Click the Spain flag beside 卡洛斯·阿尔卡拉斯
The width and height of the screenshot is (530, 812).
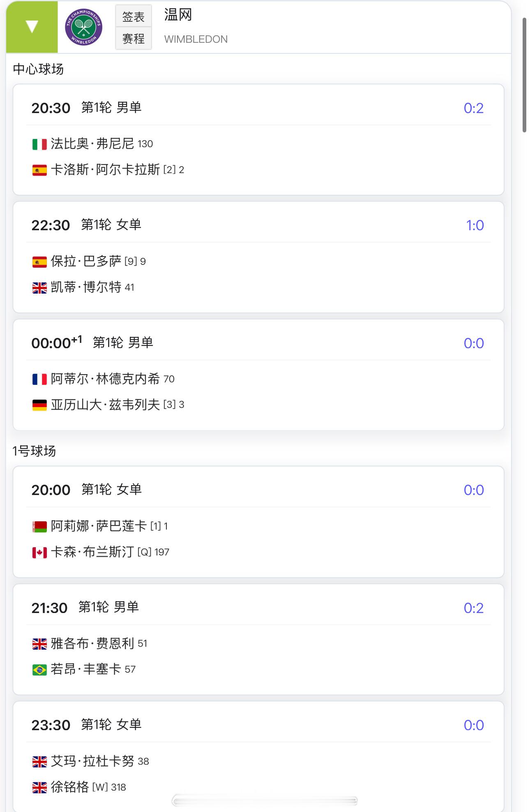39,170
